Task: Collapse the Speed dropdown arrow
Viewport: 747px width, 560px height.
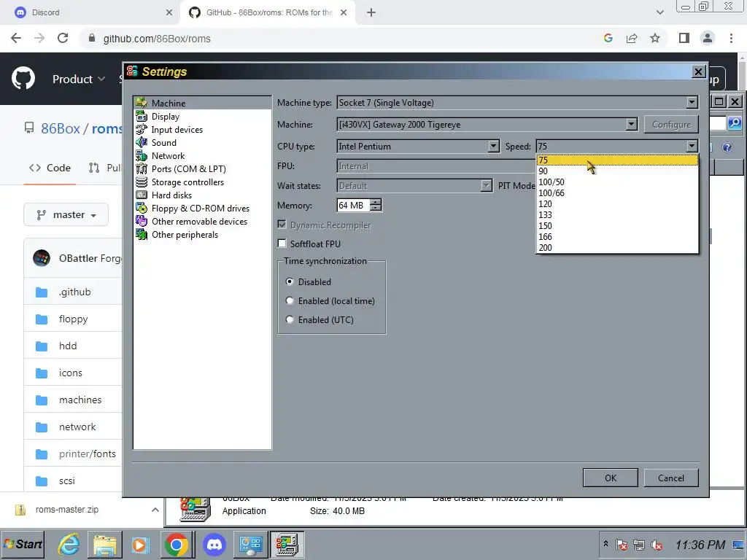Action: click(x=692, y=146)
